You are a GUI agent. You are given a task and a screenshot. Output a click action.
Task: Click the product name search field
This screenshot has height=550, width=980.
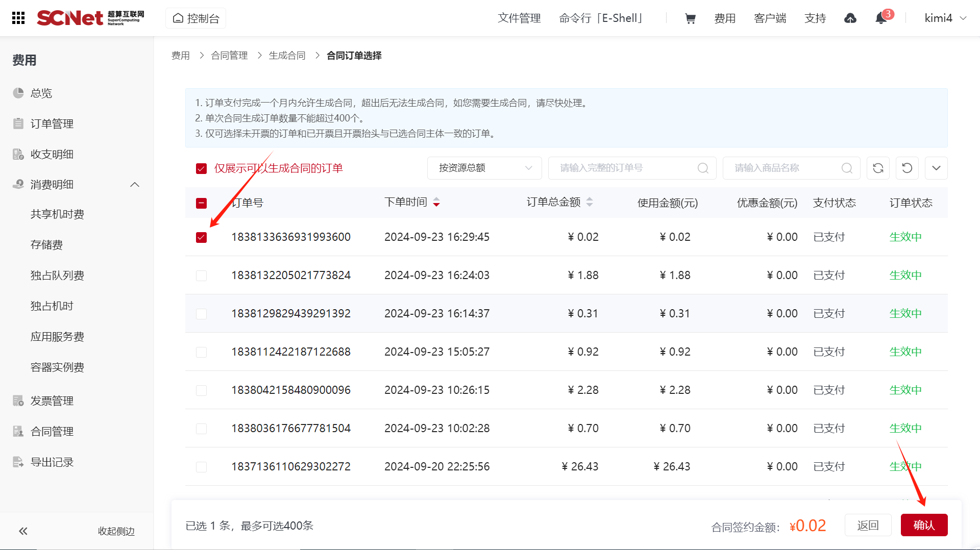pyautogui.click(x=783, y=168)
